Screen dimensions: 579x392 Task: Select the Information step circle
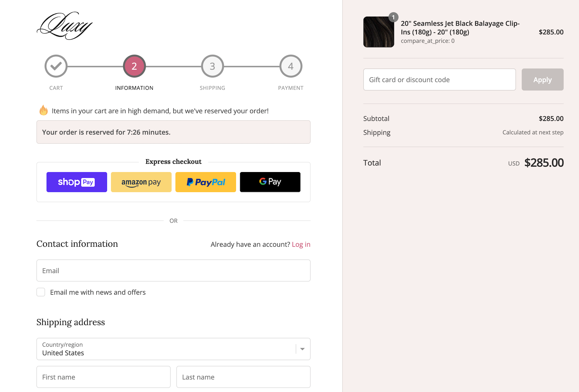pos(134,66)
